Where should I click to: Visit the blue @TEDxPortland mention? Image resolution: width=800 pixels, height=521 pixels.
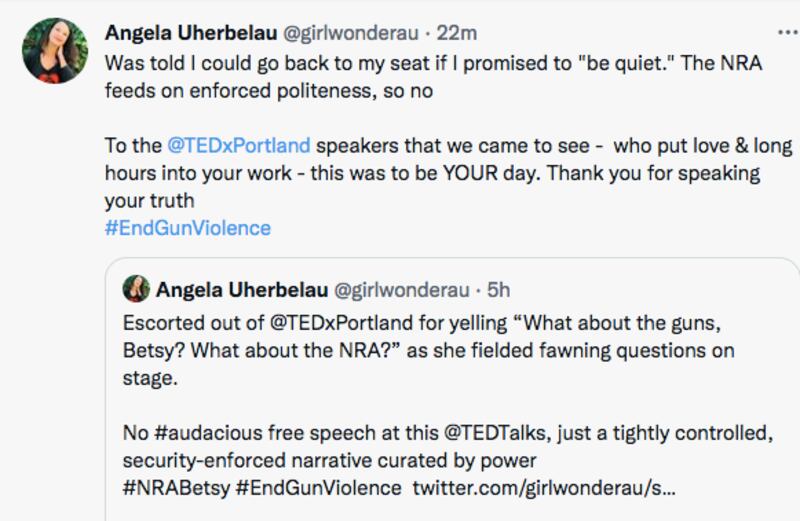[x=238, y=145]
